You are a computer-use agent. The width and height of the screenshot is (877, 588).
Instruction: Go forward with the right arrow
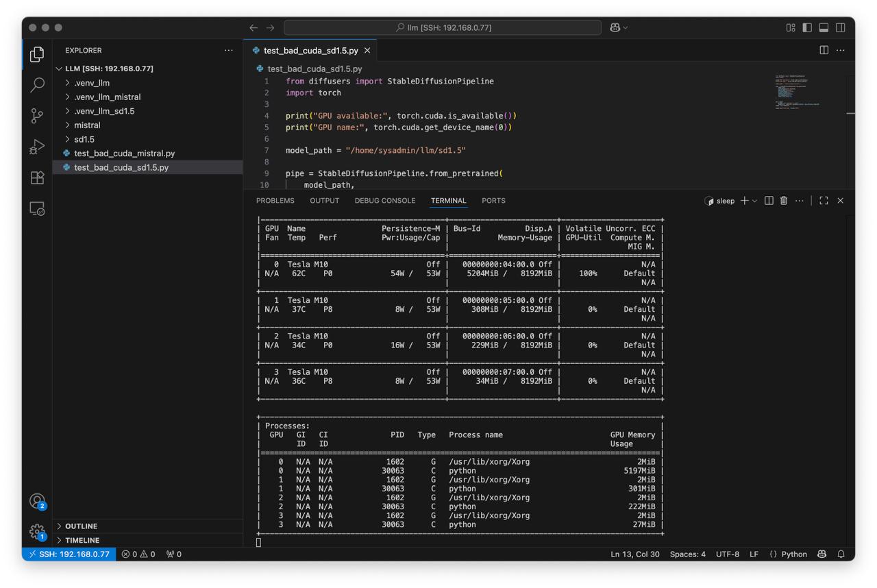(x=270, y=27)
